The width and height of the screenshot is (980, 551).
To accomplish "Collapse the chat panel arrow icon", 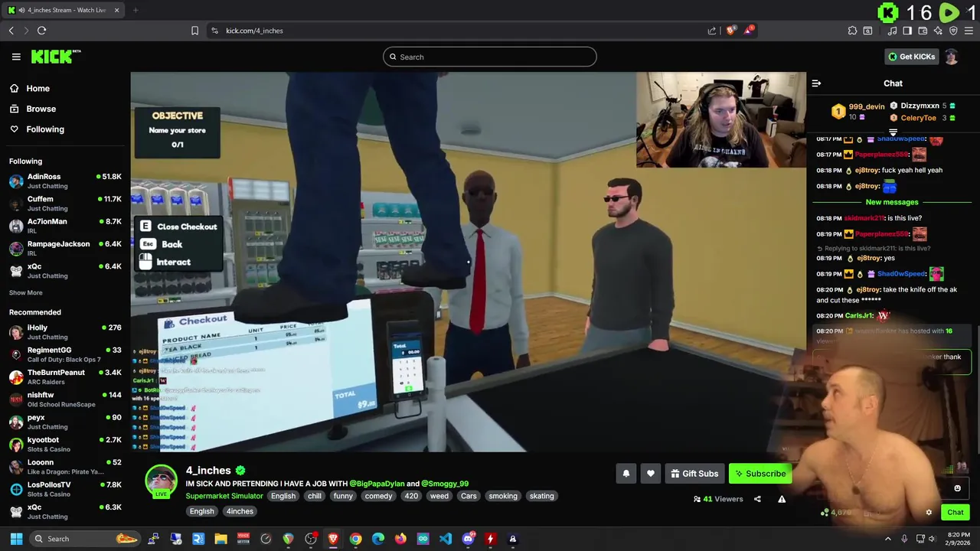I will point(816,83).
